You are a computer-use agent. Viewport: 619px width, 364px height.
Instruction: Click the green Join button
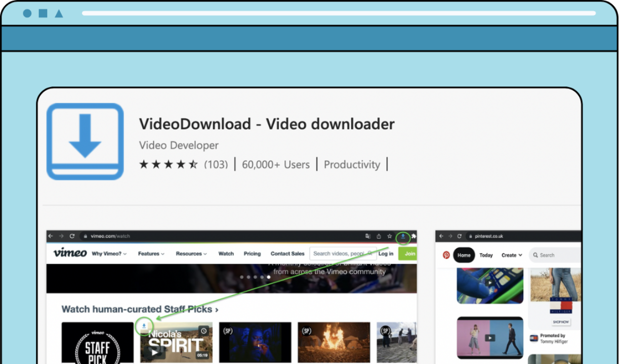409,253
